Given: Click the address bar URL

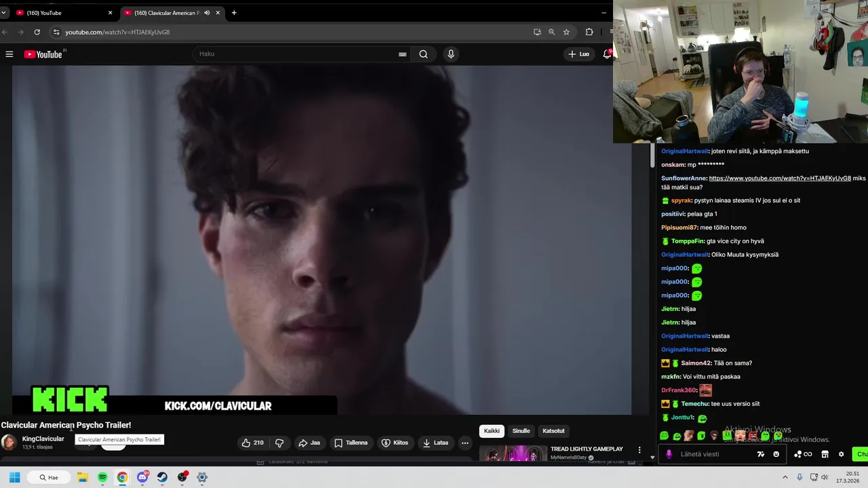Looking at the screenshot, I should coord(117,32).
